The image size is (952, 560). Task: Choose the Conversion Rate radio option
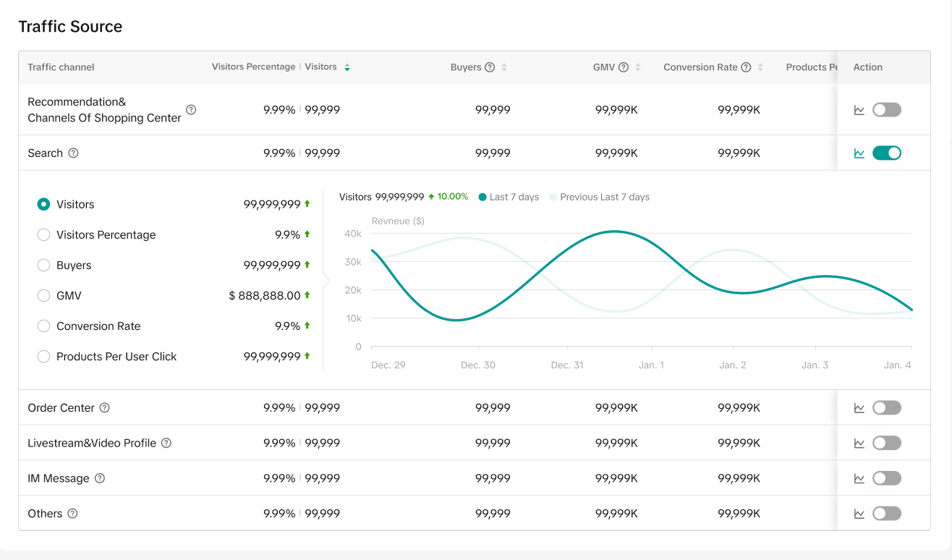(x=43, y=326)
